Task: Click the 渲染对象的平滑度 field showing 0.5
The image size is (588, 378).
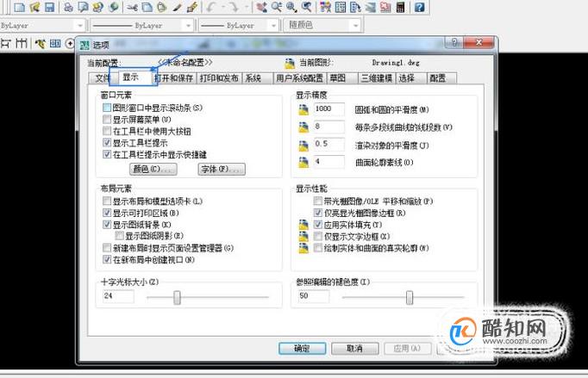Action: [328, 144]
